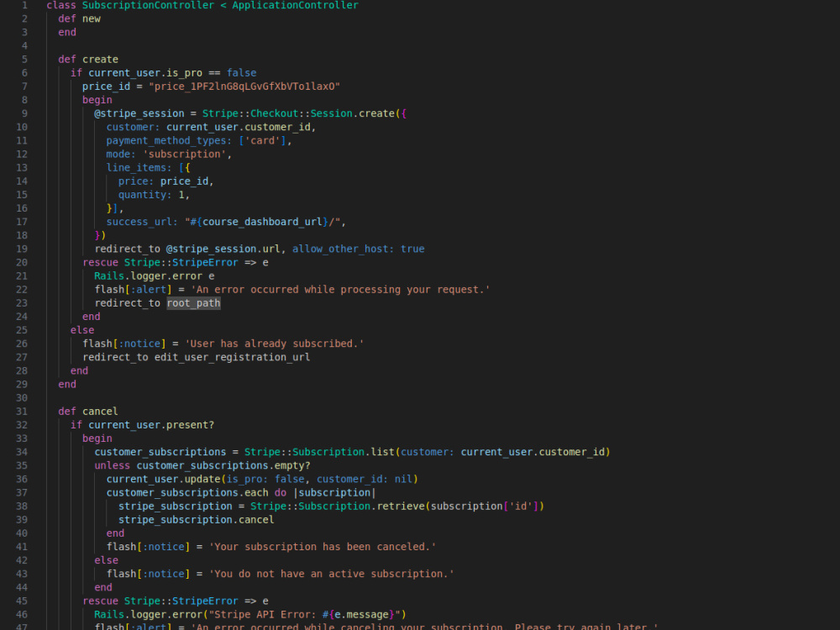The image size is (840, 630).
Task: Click 'You do not have an active subscription.' string
Action: [x=331, y=574]
